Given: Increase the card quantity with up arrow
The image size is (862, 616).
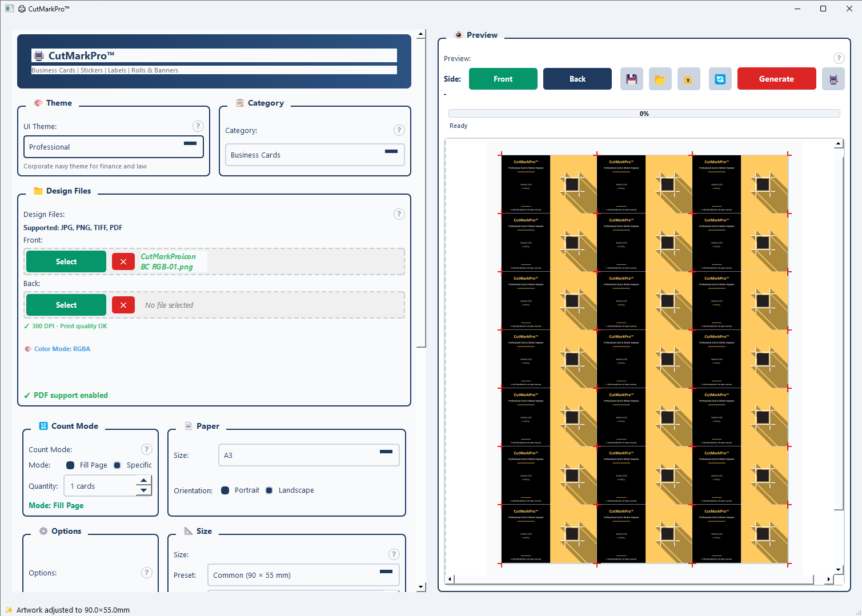Looking at the screenshot, I should [144, 481].
